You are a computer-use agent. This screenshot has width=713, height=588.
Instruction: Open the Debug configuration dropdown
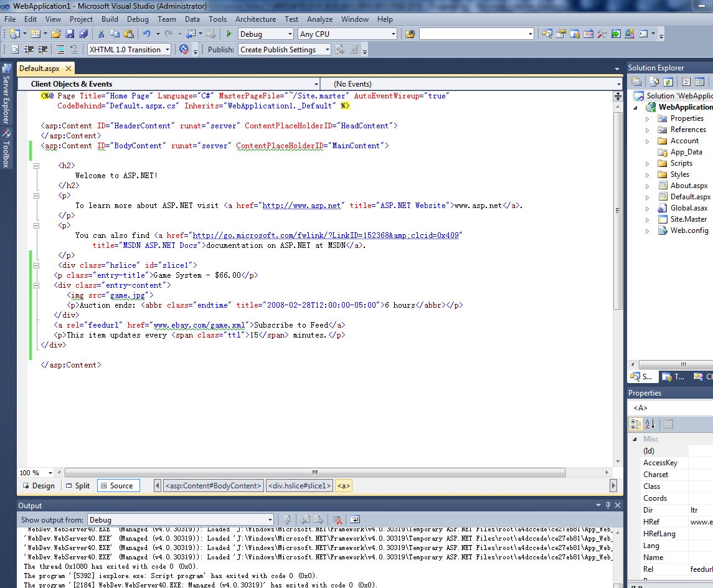290,34
